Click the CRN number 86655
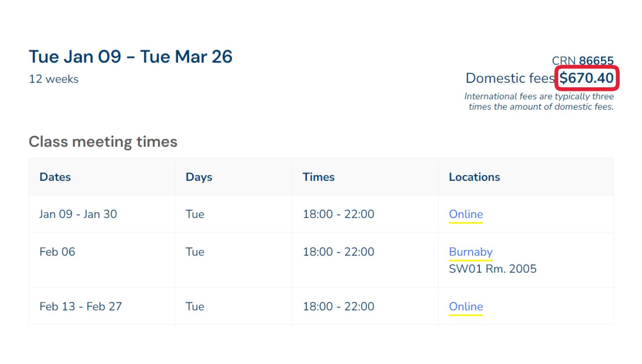This screenshot has height=364, width=642. (596, 61)
